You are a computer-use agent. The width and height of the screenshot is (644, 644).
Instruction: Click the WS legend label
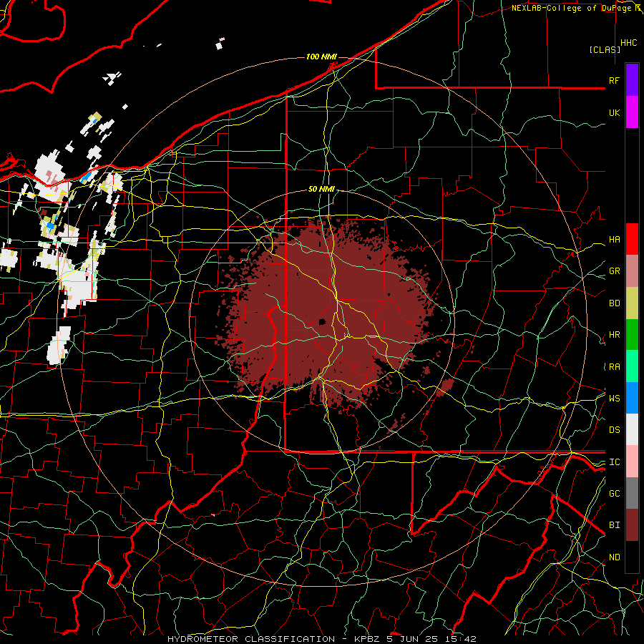(614, 399)
